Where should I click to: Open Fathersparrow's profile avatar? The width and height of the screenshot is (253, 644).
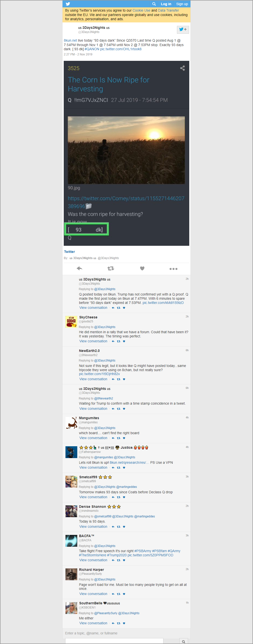71,452
